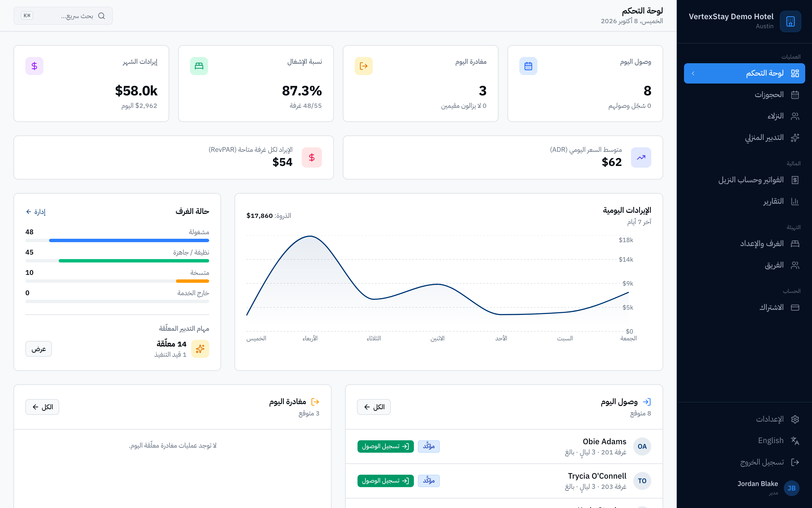This screenshot has width=812, height=508.
Task: Click the purple dollar icon on monthly revenue
Action: pos(34,66)
